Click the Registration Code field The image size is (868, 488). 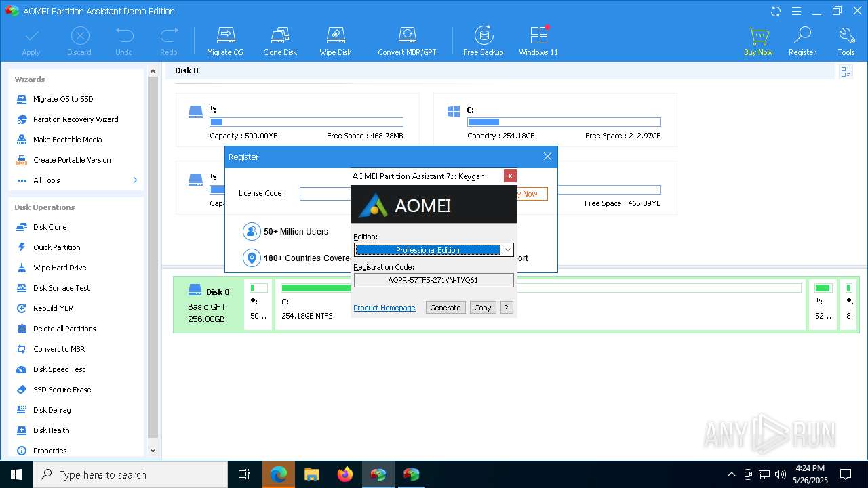point(434,280)
